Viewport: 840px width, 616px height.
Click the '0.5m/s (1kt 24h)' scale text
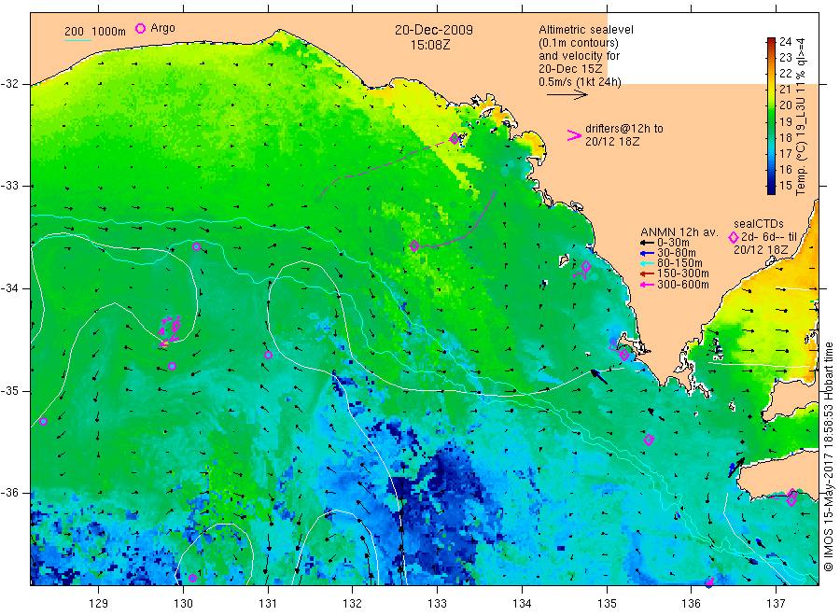(581, 82)
